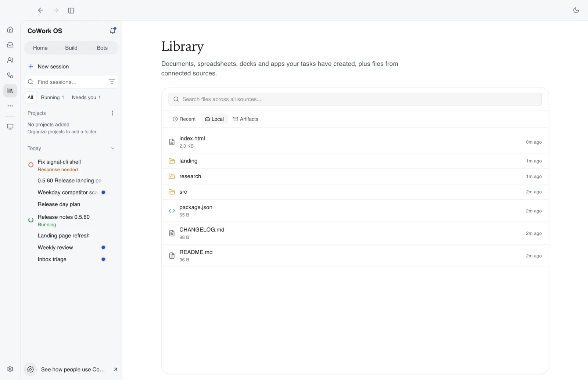Open the inbox icon in left rail
This screenshot has width=588, height=380.
(10, 45)
